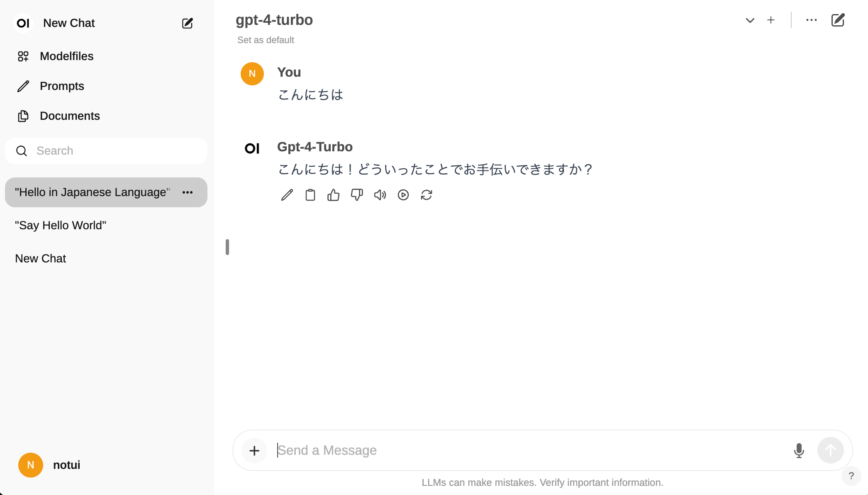
Task: Expand the gpt-4-turbo model selector chevron
Action: 750,20
